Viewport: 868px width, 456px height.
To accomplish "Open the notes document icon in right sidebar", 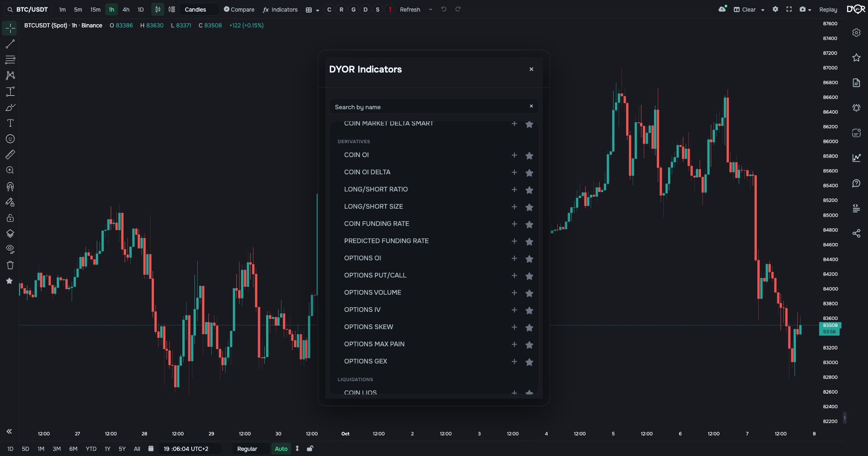I will pos(856,83).
